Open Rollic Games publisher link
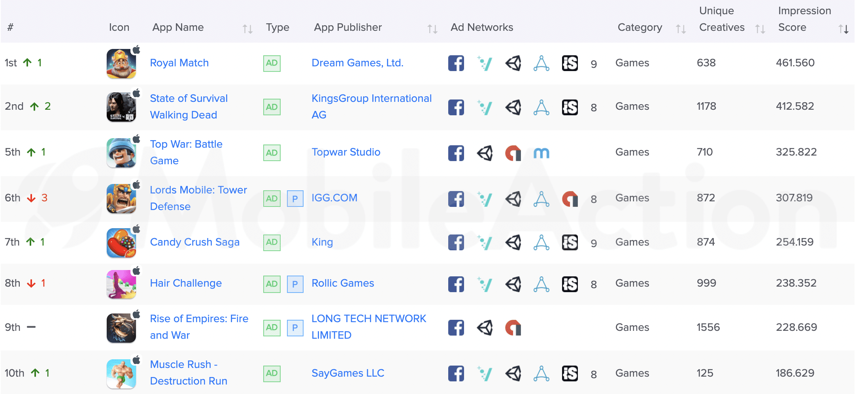Screen dimensions: 868x394 point(343,283)
